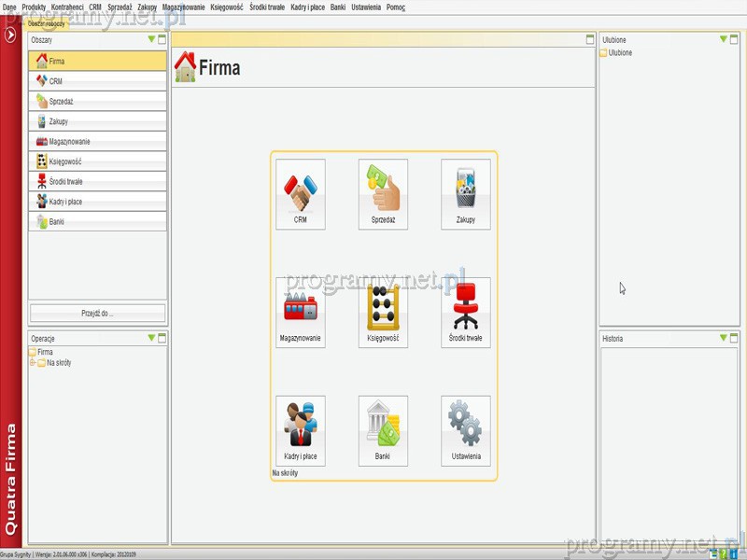This screenshot has width=747, height=560.
Task: Expand the Na skróty tree node
Action: (x=33, y=362)
